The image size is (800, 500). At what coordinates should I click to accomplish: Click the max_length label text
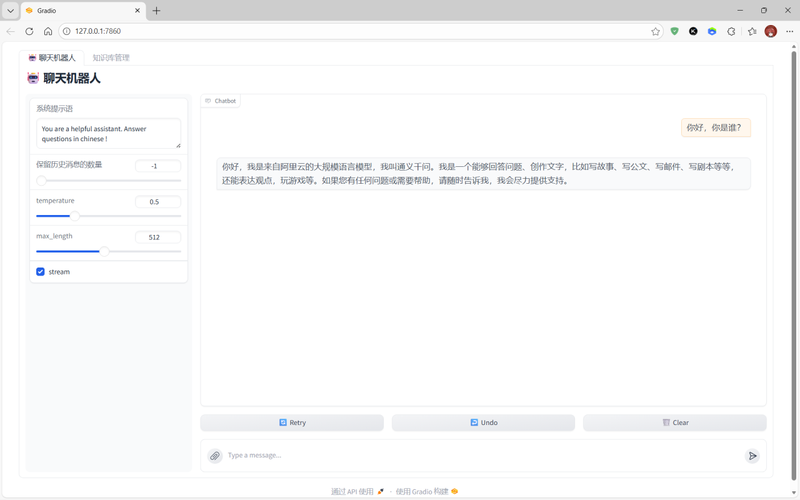click(54, 236)
